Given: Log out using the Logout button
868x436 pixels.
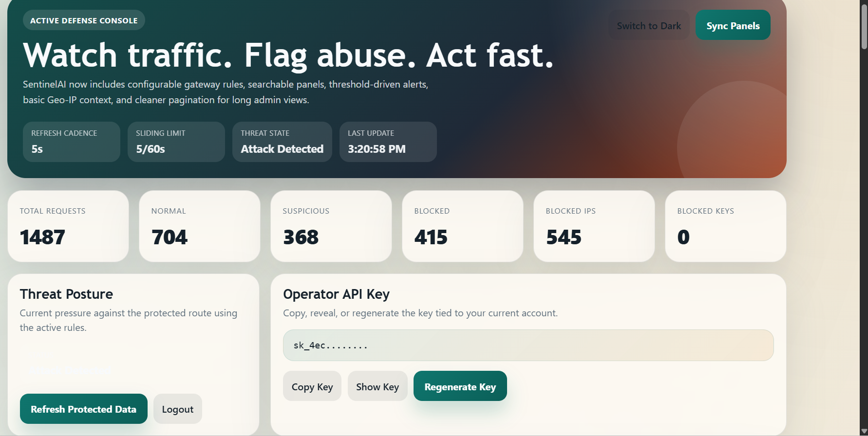Looking at the screenshot, I should pos(178,409).
